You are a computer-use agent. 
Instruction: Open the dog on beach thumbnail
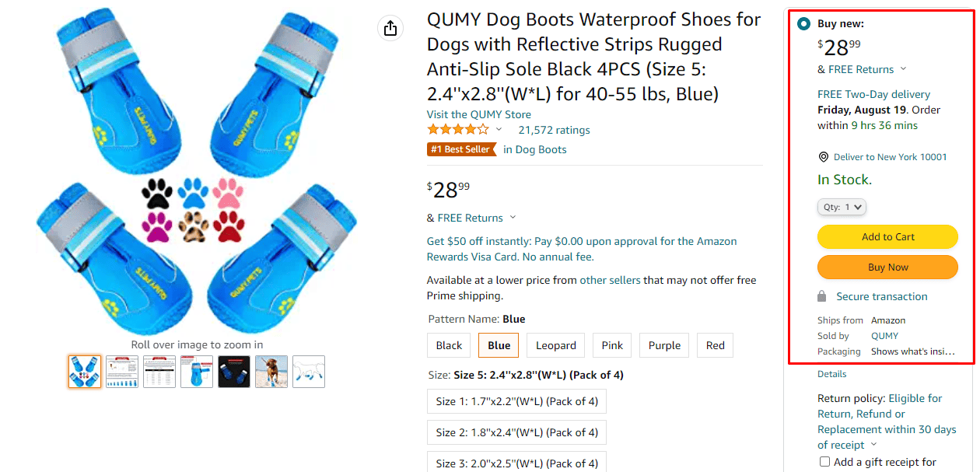(271, 372)
